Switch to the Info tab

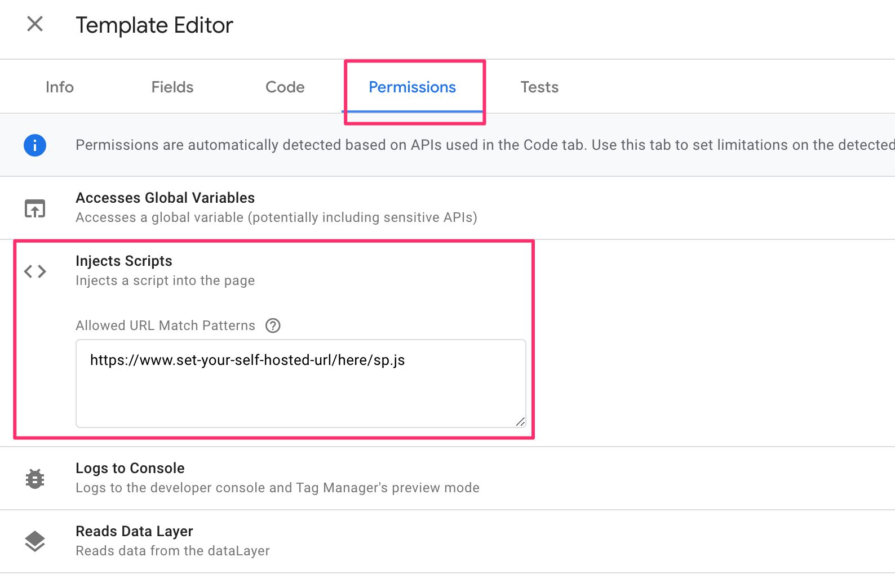[60, 87]
